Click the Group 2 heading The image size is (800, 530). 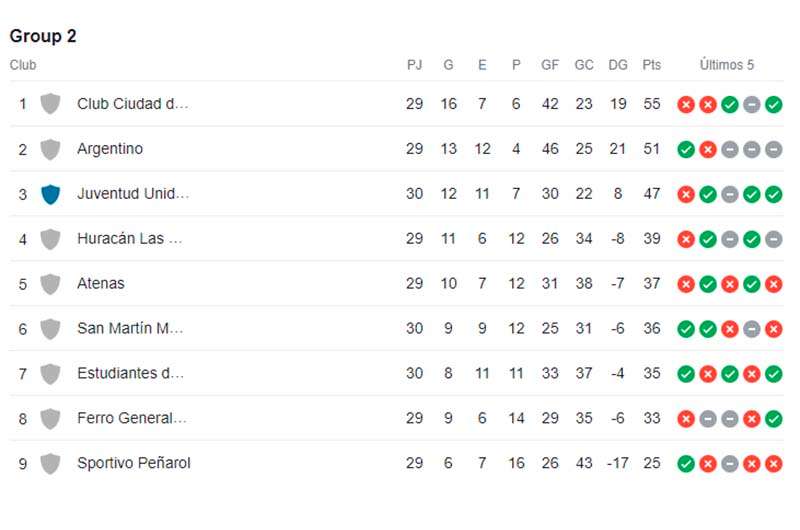click(43, 36)
